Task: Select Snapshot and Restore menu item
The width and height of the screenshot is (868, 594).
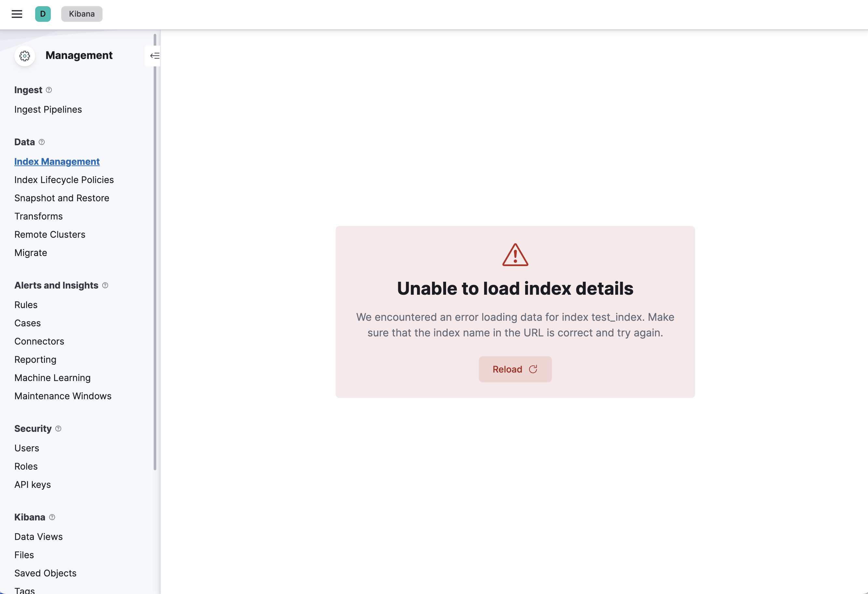Action: pyautogui.click(x=61, y=197)
